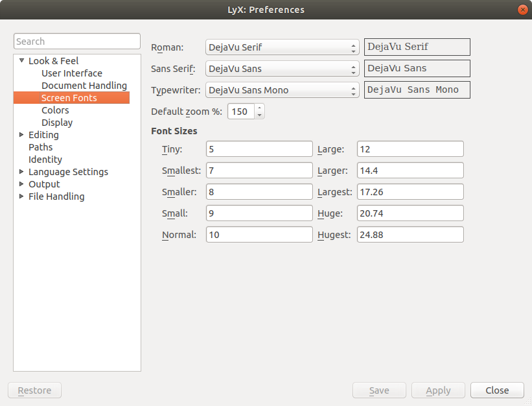This screenshot has height=406, width=532.
Task: Expand the Language Settings section
Action: coord(21,172)
